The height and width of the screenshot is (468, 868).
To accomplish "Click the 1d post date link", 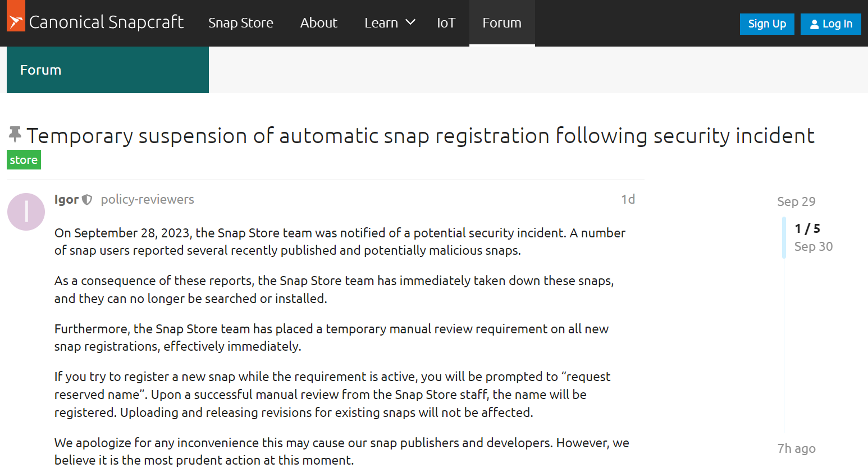I will (x=628, y=199).
